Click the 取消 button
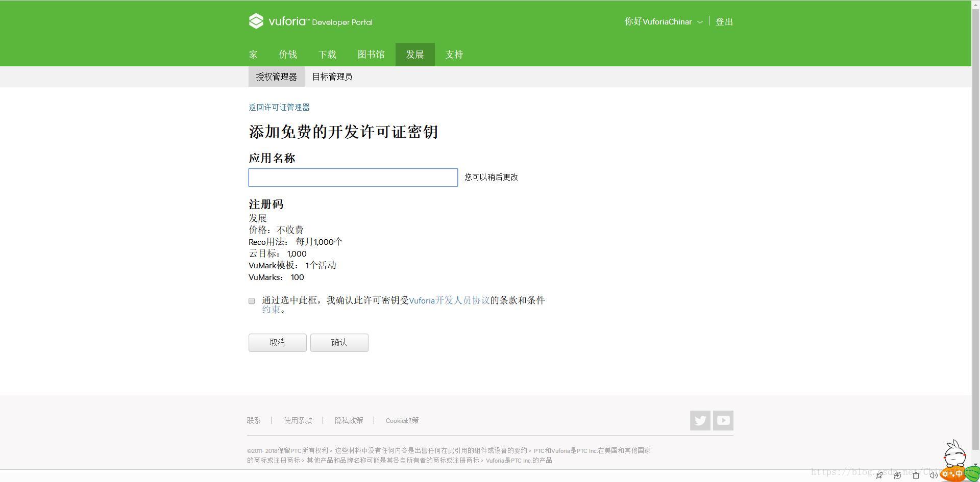Image resolution: width=980 pixels, height=482 pixels. pyautogui.click(x=278, y=343)
